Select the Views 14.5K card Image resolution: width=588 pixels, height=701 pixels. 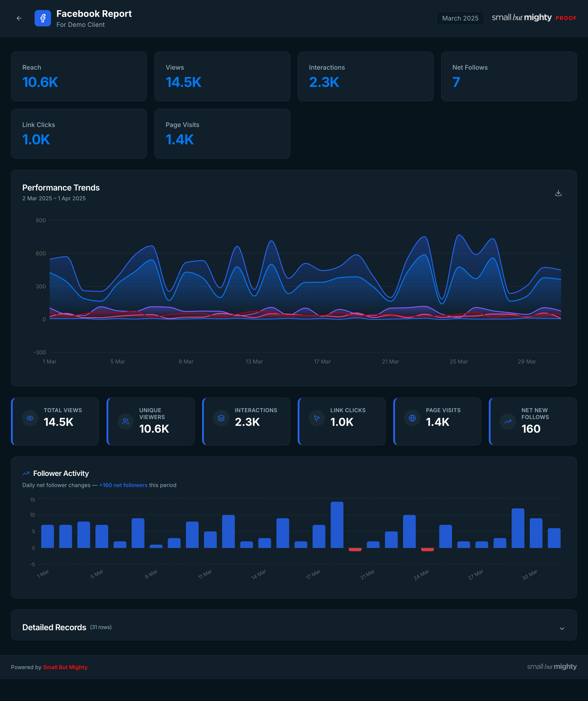(222, 76)
